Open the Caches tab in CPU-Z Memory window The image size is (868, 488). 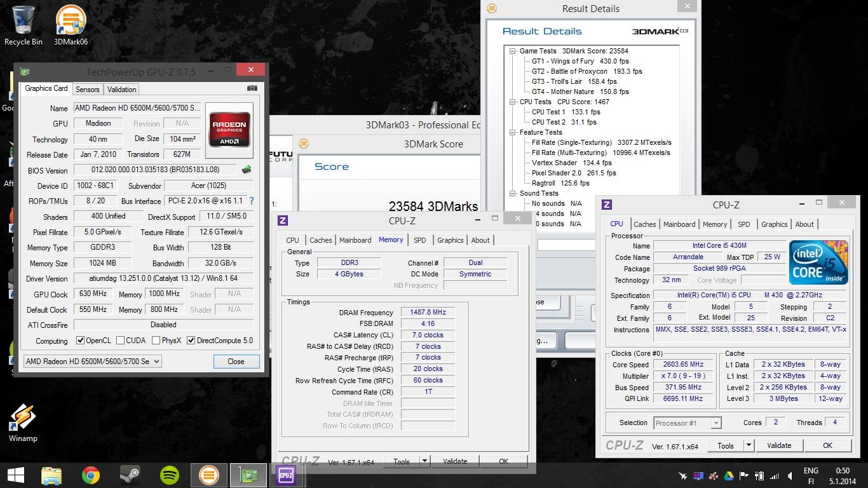[320, 240]
